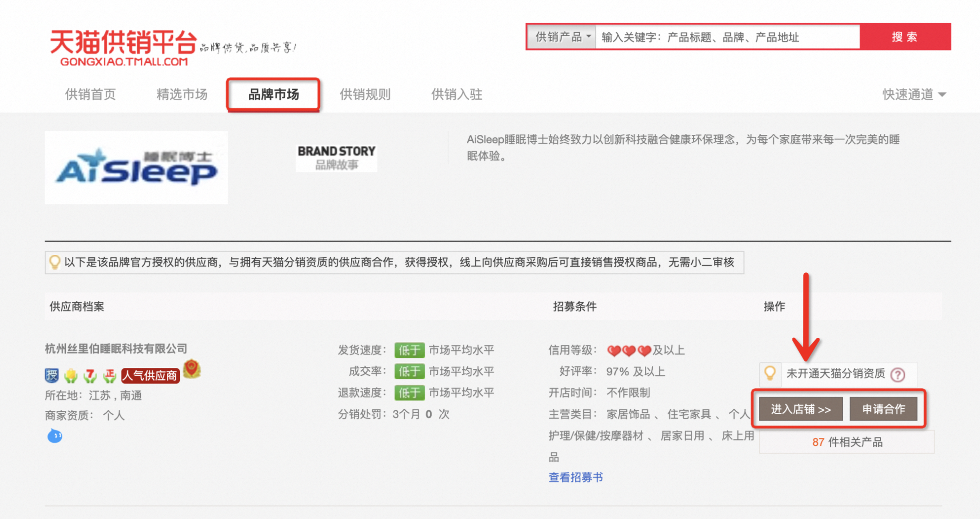This screenshot has width=980, height=519.
Task: Click the 低于 label for 成交率
Action: click(x=409, y=372)
